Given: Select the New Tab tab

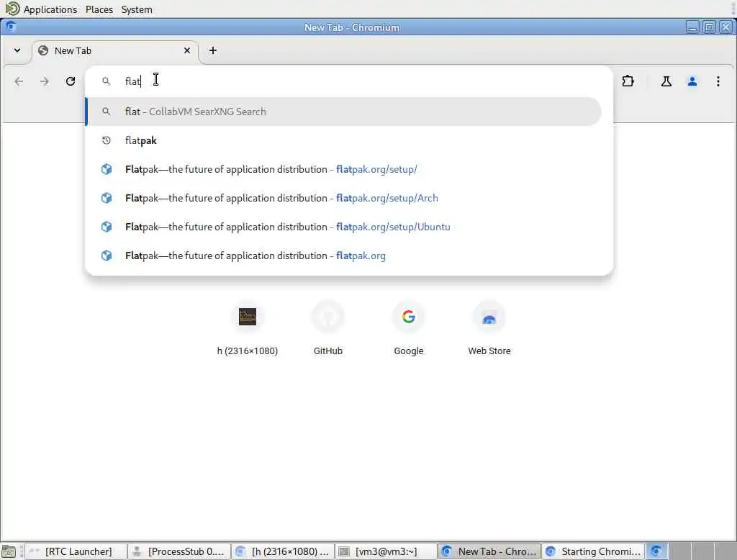Looking at the screenshot, I should (x=115, y=51).
